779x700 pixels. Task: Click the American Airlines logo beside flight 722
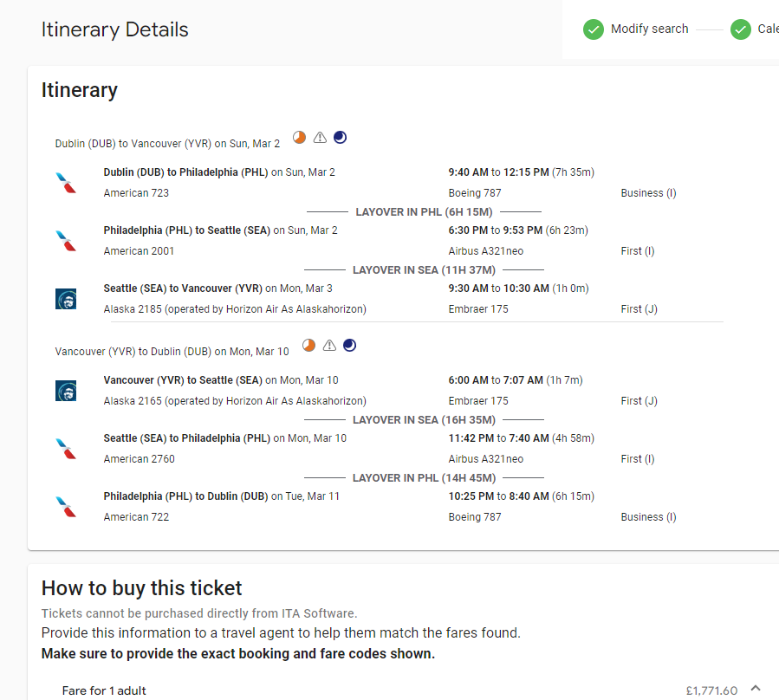[66, 507]
